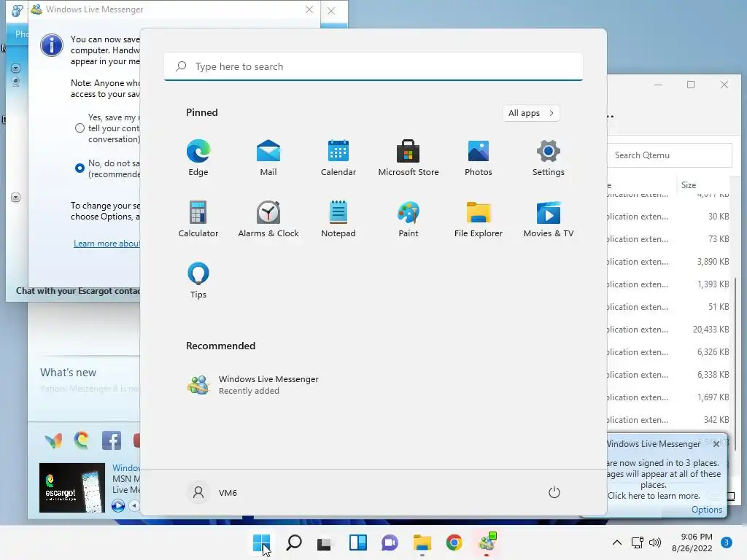Open the Calendar app
747x560 pixels.
click(x=338, y=157)
